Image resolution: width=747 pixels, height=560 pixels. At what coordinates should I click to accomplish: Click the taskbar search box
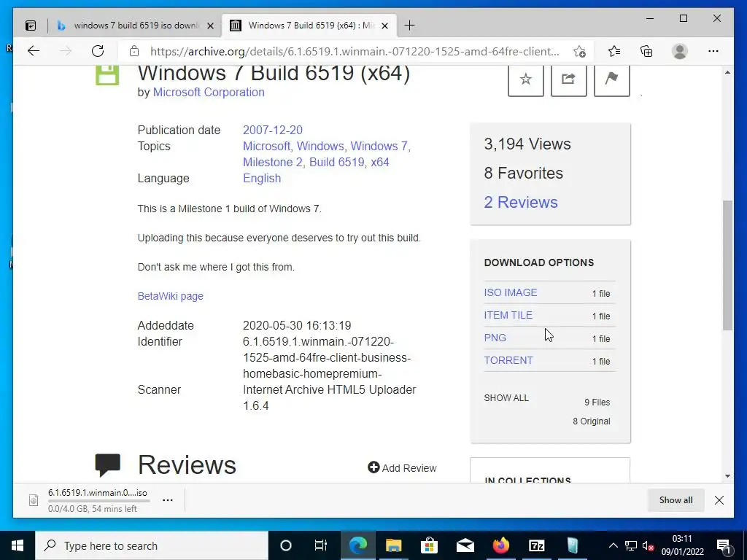click(152, 545)
